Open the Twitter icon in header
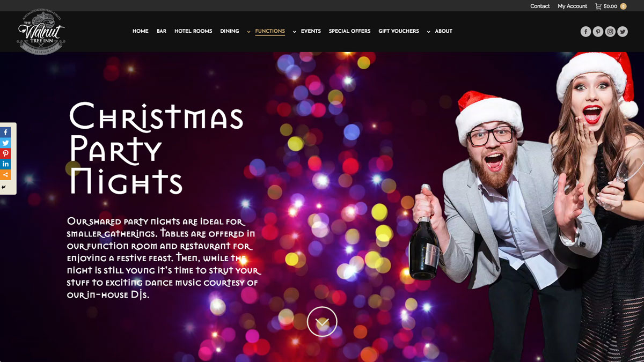This screenshot has height=362, width=644. [x=623, y=32]
